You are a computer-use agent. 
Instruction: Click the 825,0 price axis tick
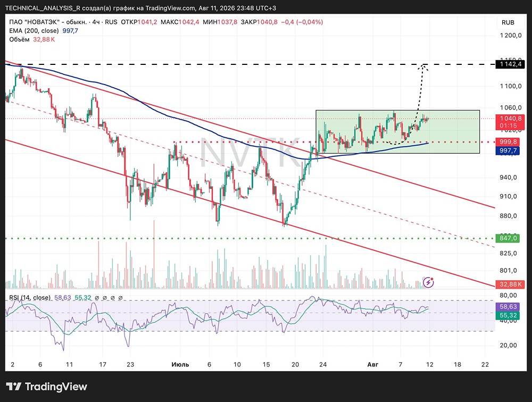tap(508, 253)
